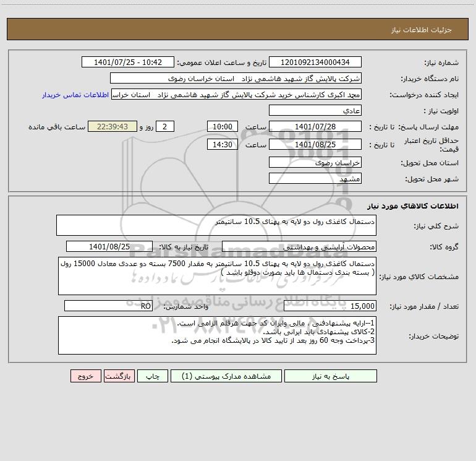
Task: Click the تاریخ نیاز به کالا date field
Action: (x=109, y=246)
